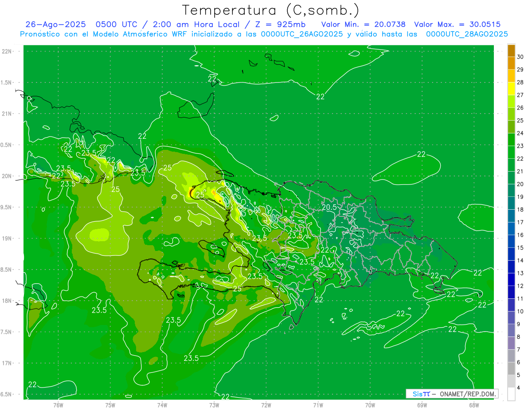This screenshot has width=532, height=411.
Task: Pick the gray swatch between 5 and 6
Action: 511,369
